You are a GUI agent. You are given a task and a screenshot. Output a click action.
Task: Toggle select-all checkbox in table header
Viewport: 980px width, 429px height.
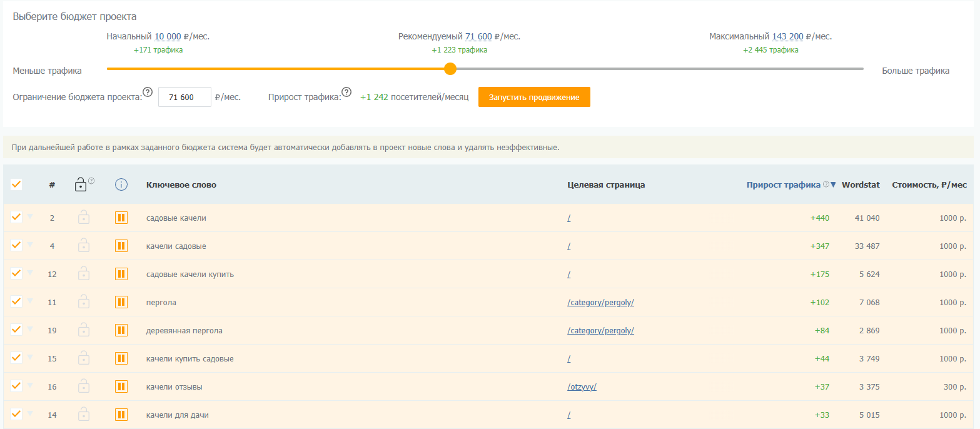(16, 184)
